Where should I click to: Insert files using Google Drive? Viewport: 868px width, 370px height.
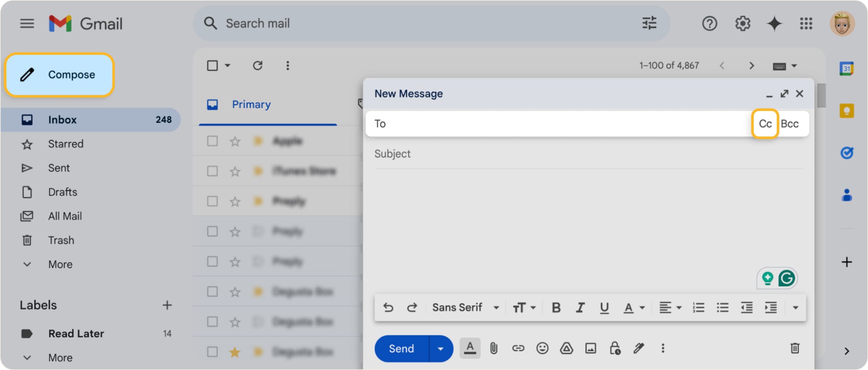(x=567, y=348)
